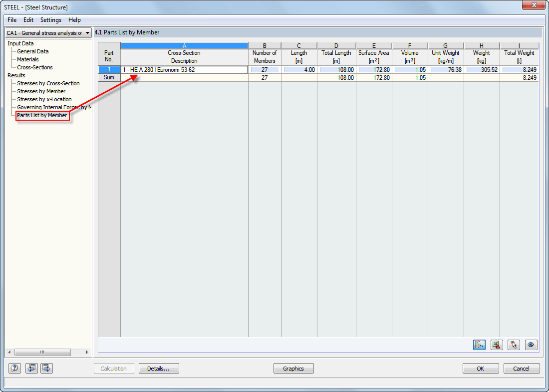Click the navigator scrollbar right arrow
The height and width of the screenshot is (392, 549).
pos(87,352)
